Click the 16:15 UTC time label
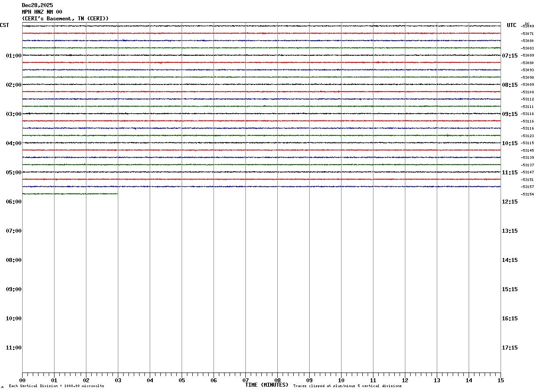The width and height of the screenshot is (536, 392). click(x=509, y=319)
